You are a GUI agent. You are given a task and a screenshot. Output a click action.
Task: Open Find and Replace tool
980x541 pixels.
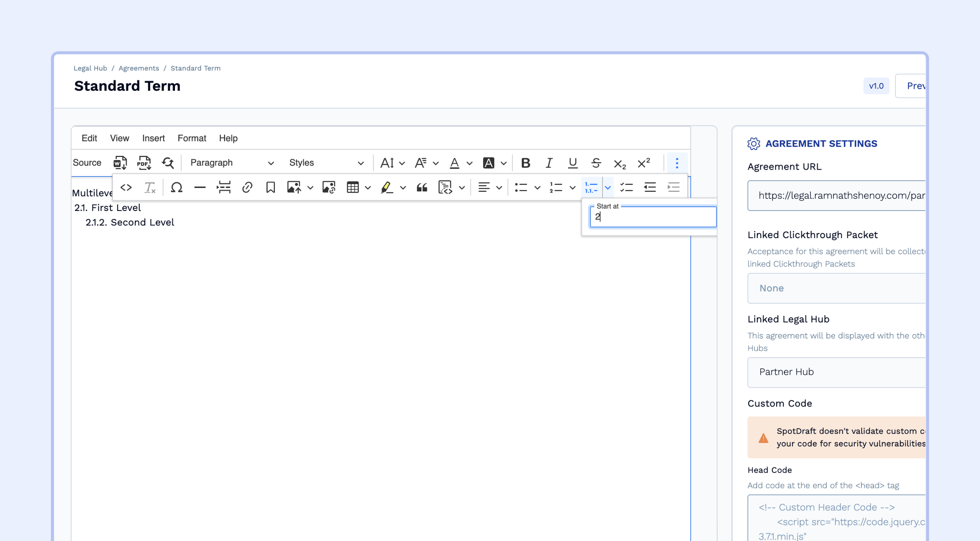tap(168, 163)
